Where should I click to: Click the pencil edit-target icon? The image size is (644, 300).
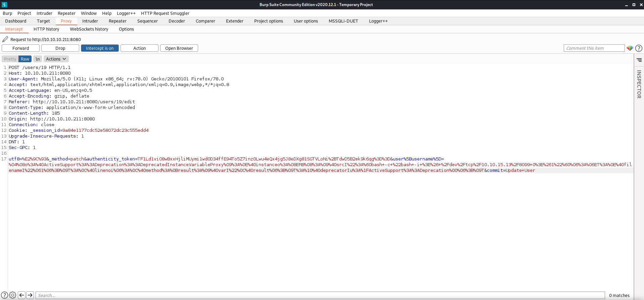pos(5,39)
